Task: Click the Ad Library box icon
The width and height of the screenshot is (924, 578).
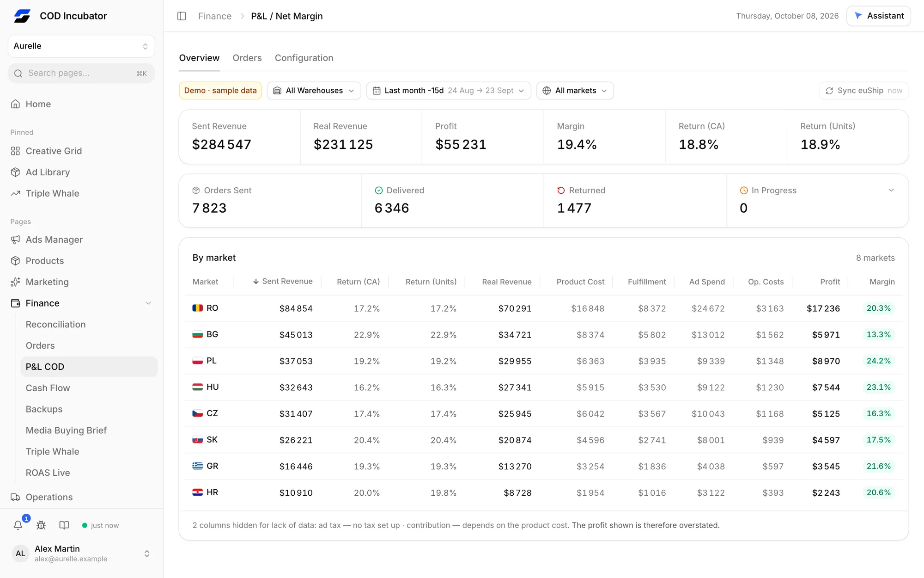Action: coord(15,172)
